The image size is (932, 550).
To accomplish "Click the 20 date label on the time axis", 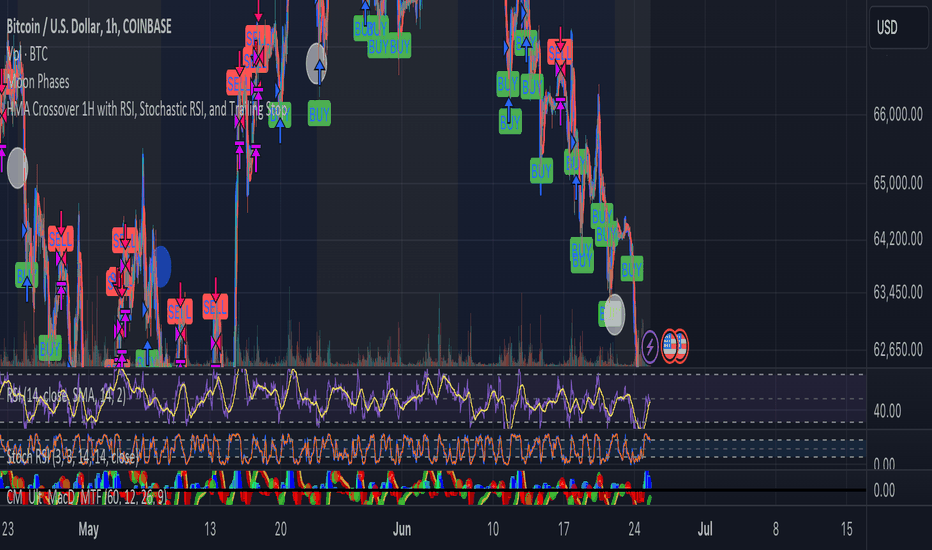I will coord(280,529).
